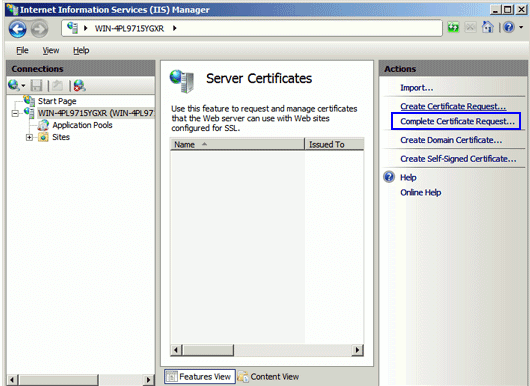Maximize the IIS Manager window
The height and width of the screenshot is (386, 530).
pos(507,9)
